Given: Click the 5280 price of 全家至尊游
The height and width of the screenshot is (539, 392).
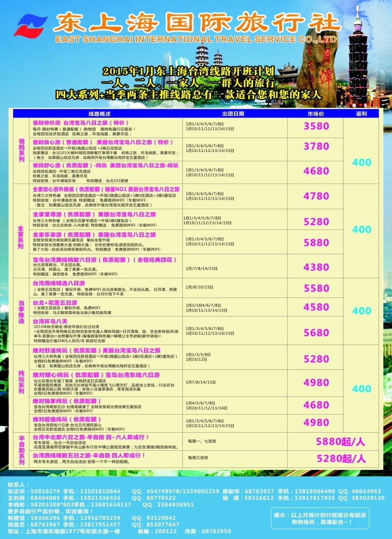Looking at the screenshot, I should [317, 221].
